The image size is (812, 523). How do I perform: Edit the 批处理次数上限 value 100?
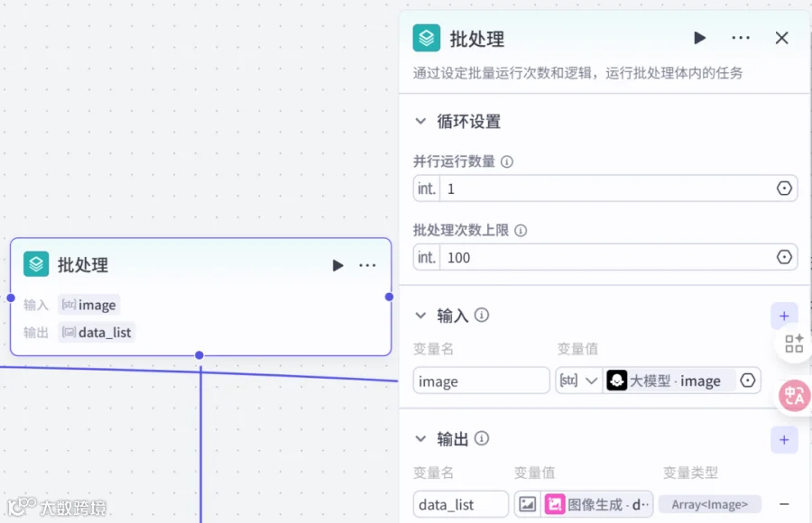606,257
